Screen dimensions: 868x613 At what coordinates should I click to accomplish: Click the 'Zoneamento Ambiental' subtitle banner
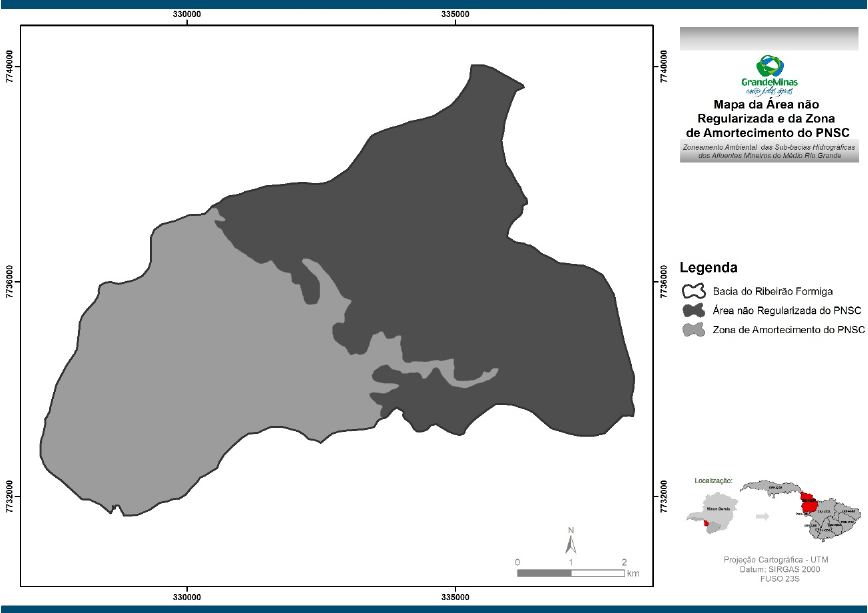769,151
